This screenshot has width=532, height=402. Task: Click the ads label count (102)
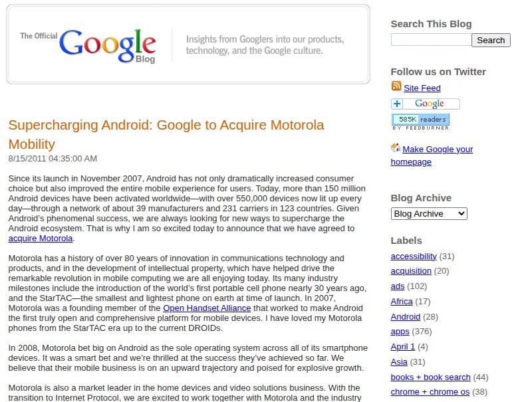pos(417,286)
